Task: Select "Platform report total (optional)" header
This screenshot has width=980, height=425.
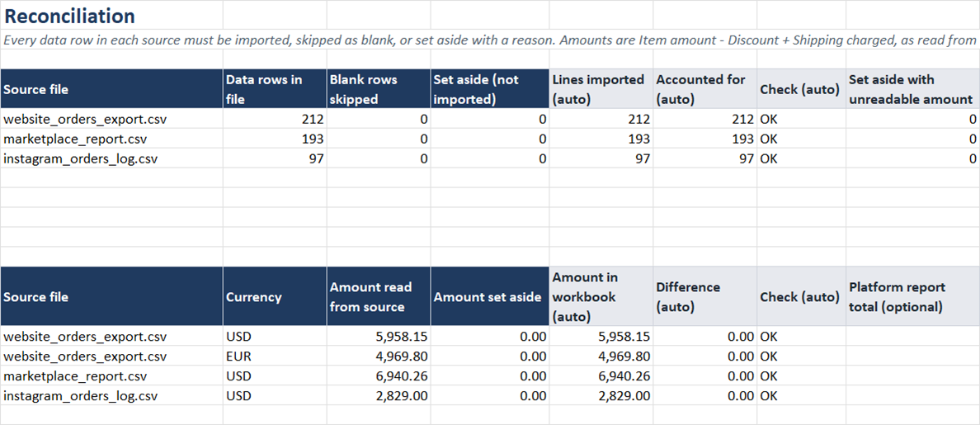Action: (x=912, y=297)
